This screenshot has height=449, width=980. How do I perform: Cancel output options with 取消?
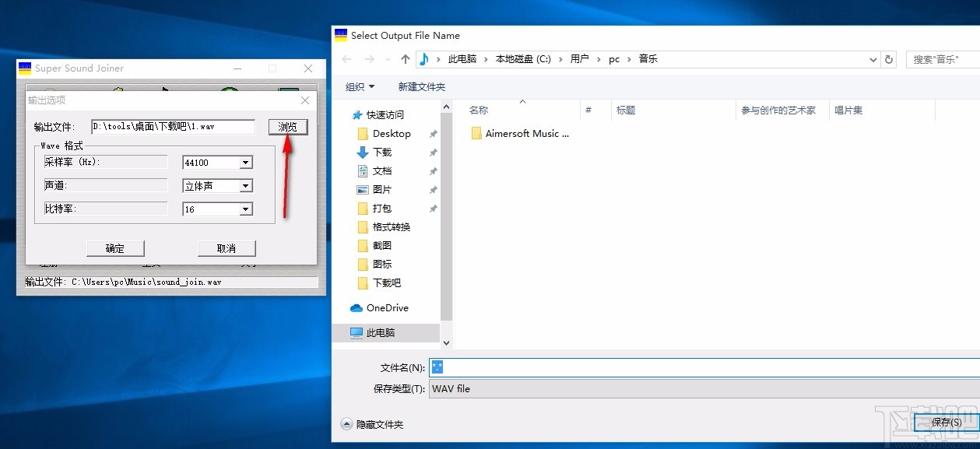pos(226,248)
